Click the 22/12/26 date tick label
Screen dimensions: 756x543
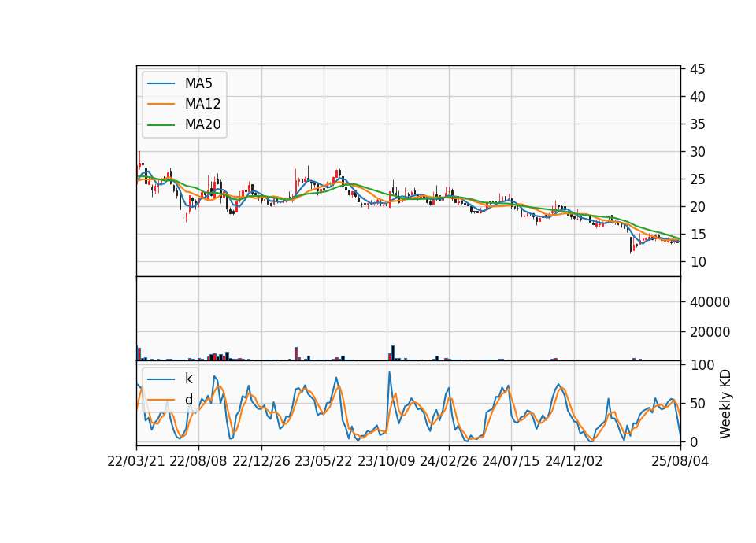261,462
